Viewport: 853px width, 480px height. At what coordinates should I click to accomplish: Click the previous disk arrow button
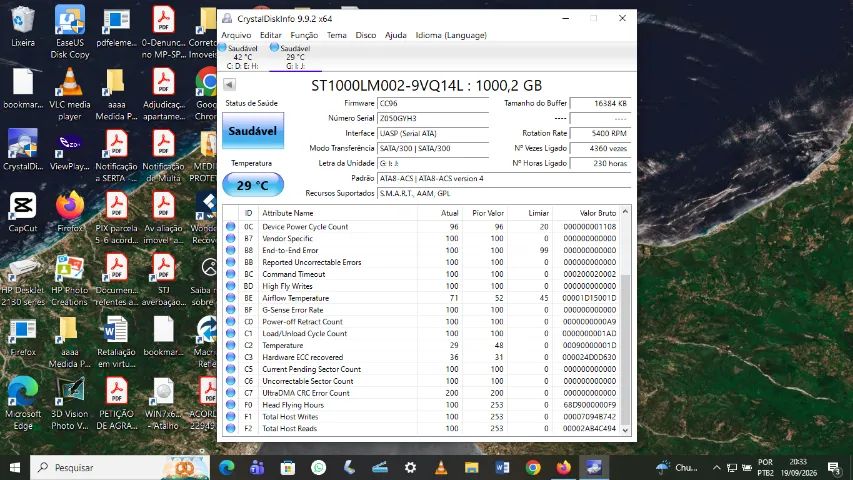click(x=229, y=84)
